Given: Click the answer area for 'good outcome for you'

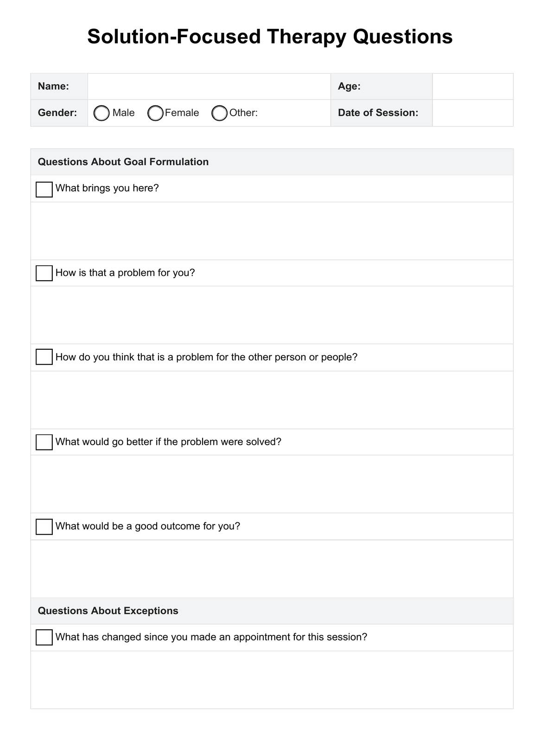Looking at the screenshot, I should 272,569.
